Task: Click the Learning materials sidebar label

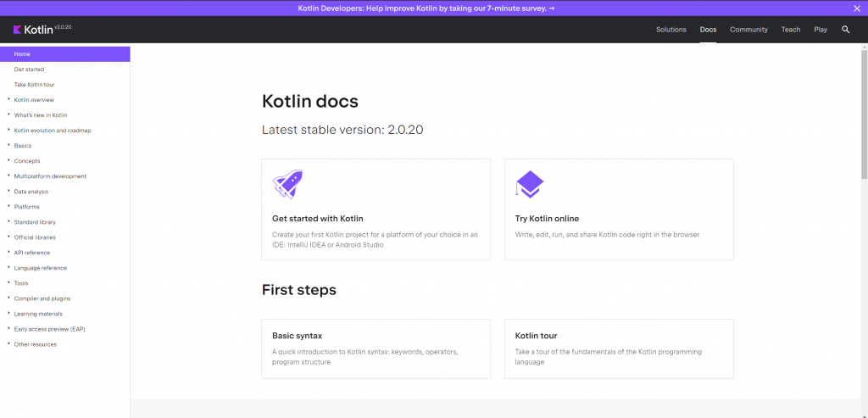Action: coord(38,314)
